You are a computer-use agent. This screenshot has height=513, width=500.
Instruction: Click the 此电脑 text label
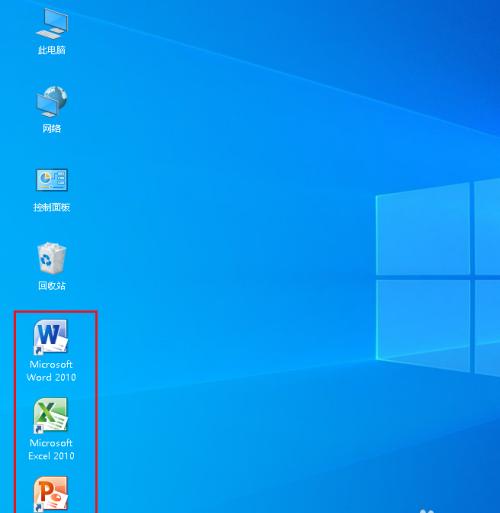tap(51, 50)
